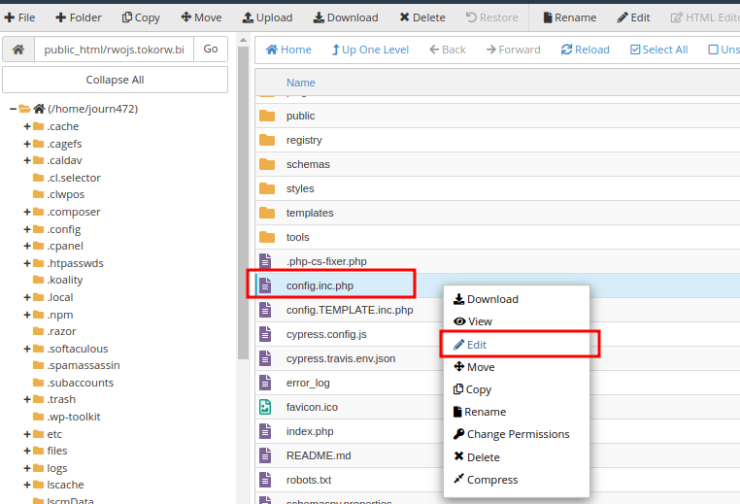The image size is (740, 504).
Task: Click the Go button next to path
Action: click(210, 49)
